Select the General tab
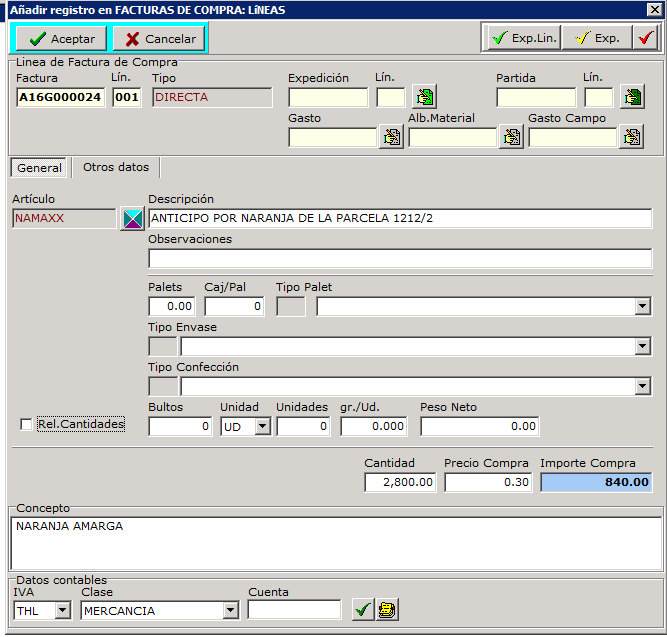The image size is (667, 637). 39,168
